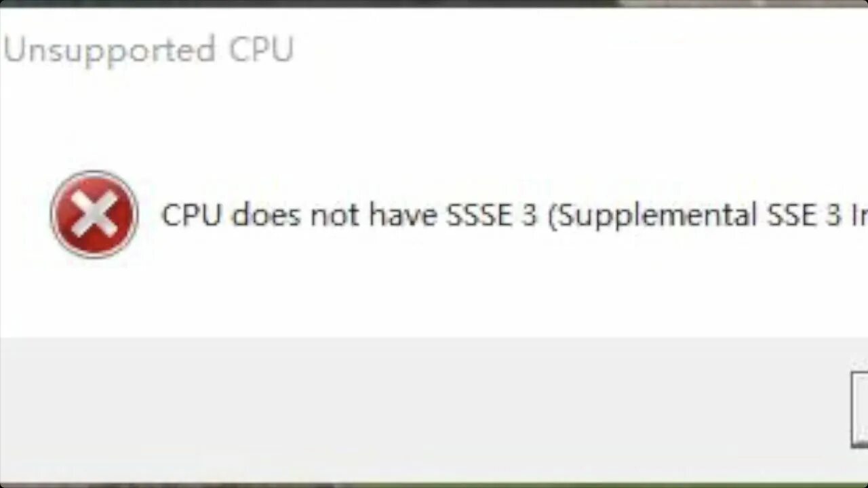The height and width of the screenshot is (488, 868).
Task: Click the white cross inside the red circle
Action: (94, 214)
